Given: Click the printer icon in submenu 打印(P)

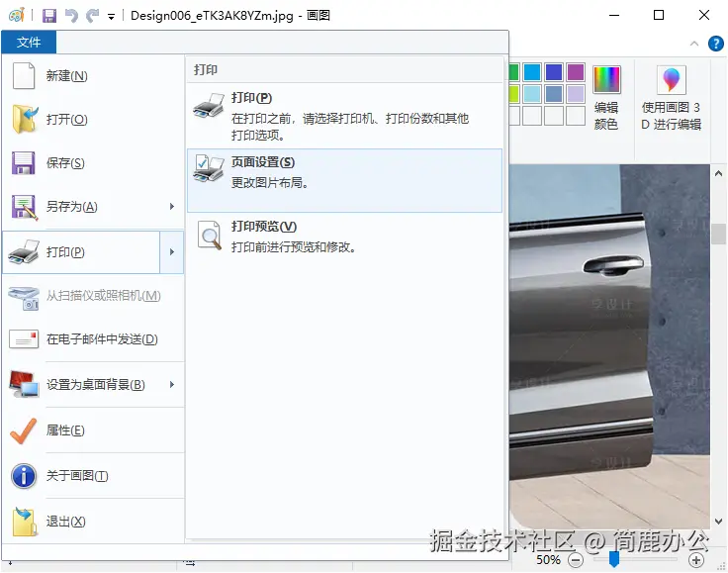Looking at the screenshot, I should coord(209,106).
